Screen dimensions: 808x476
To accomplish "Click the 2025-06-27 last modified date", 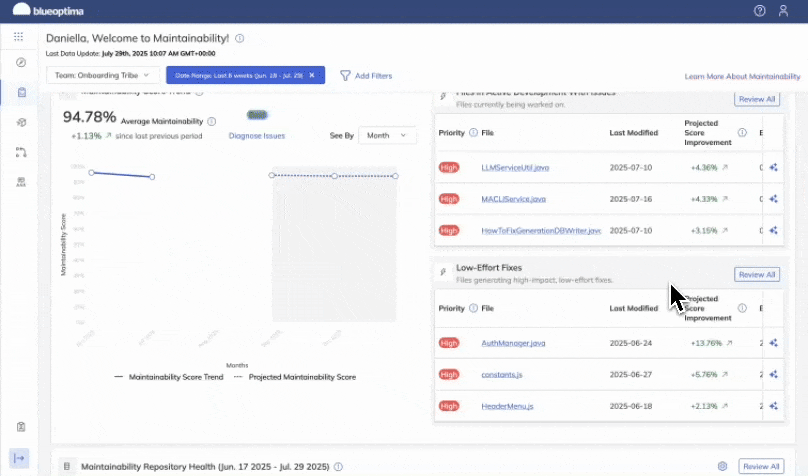I will coord(631,375).
